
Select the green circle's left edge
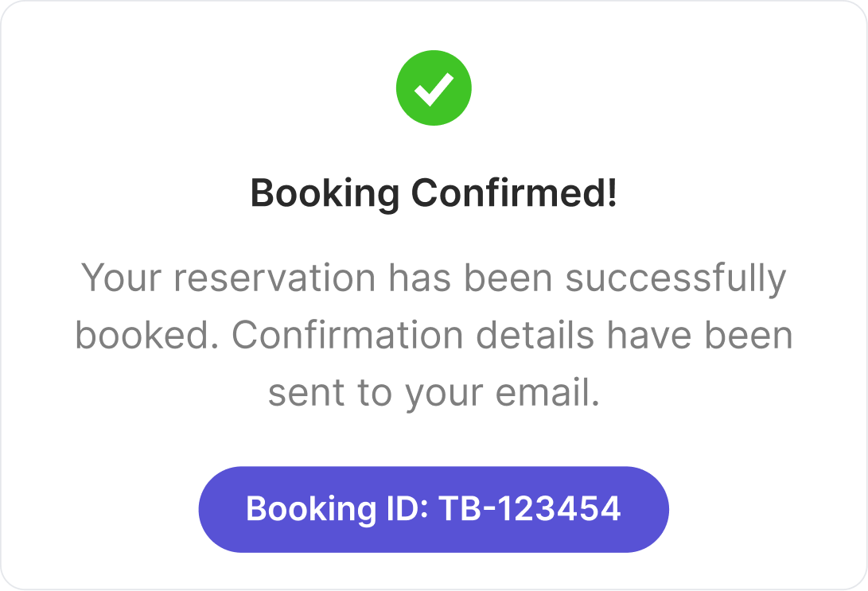399,87
